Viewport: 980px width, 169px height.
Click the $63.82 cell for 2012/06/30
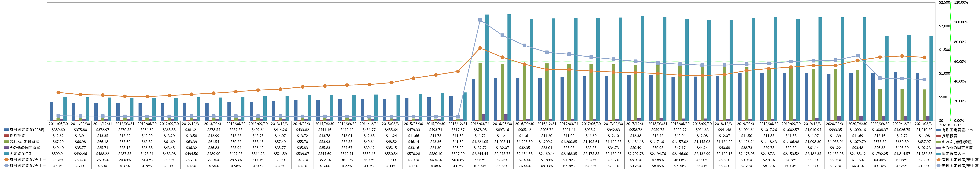(x=147, y=142)
